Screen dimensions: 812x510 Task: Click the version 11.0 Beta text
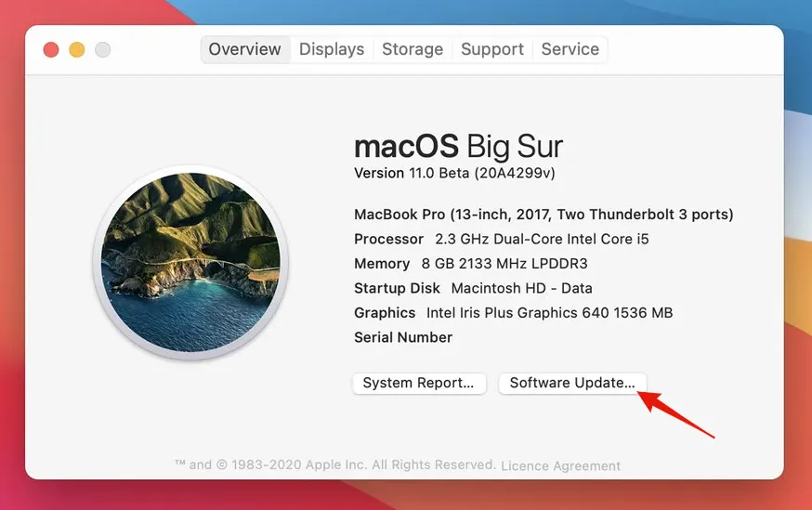[454, 173]
